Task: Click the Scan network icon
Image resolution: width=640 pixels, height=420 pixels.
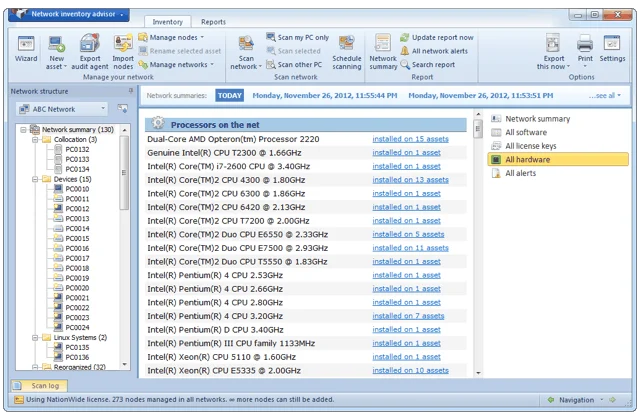Action: (x=246, y=43)
